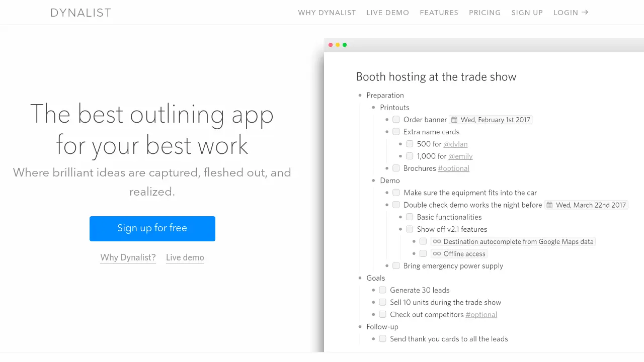Screen dimensions: 644x362
Task: Open the Features menu item
Action: (x=439, y=13)
